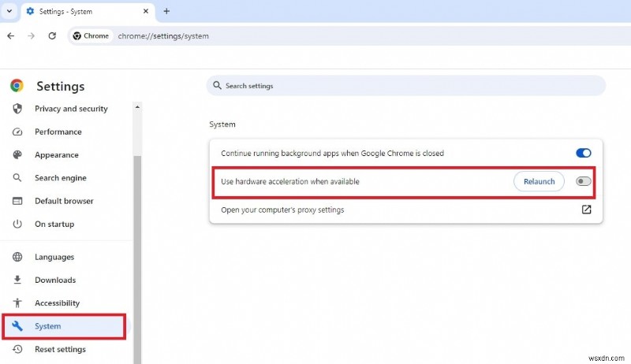Viewport: 631px width, 364px height.
Task: Click the wrench System icon
Action: (17, 326)
